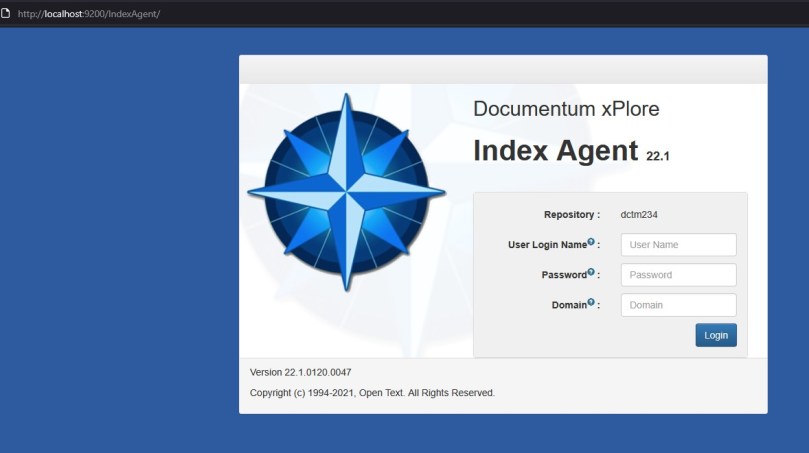Click the repository name dctm234
This screenshot has height=453, width=809.
click(x=638, y=214)
